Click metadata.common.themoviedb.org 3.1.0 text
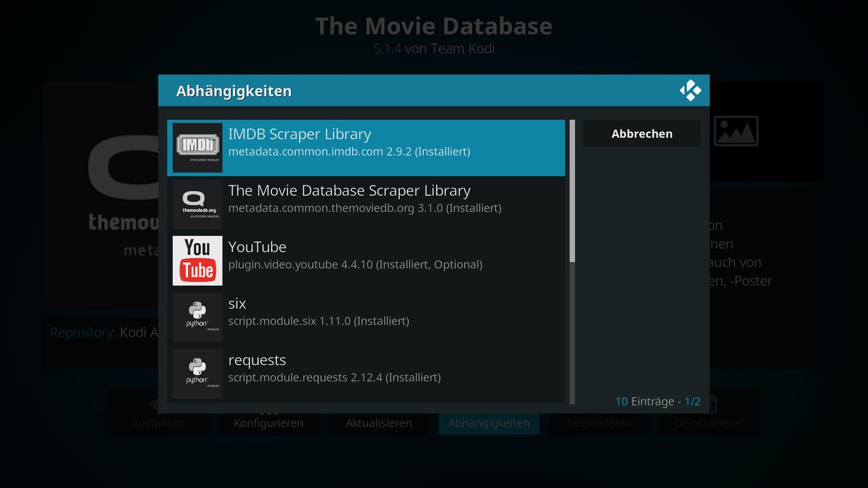Image resolution: width=868 pixels, height=488 pixels. tap(365, 208)
